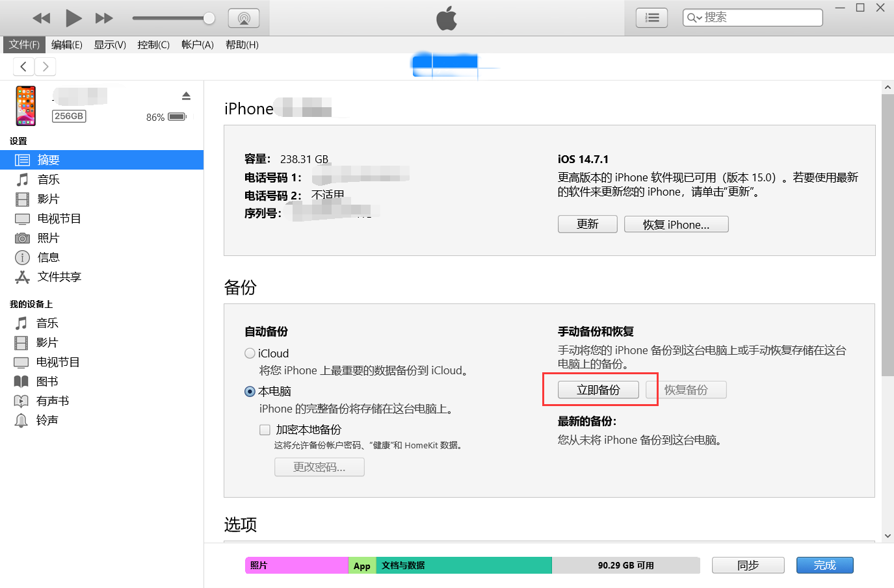Viewport: 894px width, 588px height.
Task: Adjust the volume slider knob
Action: tap(209, 18)
